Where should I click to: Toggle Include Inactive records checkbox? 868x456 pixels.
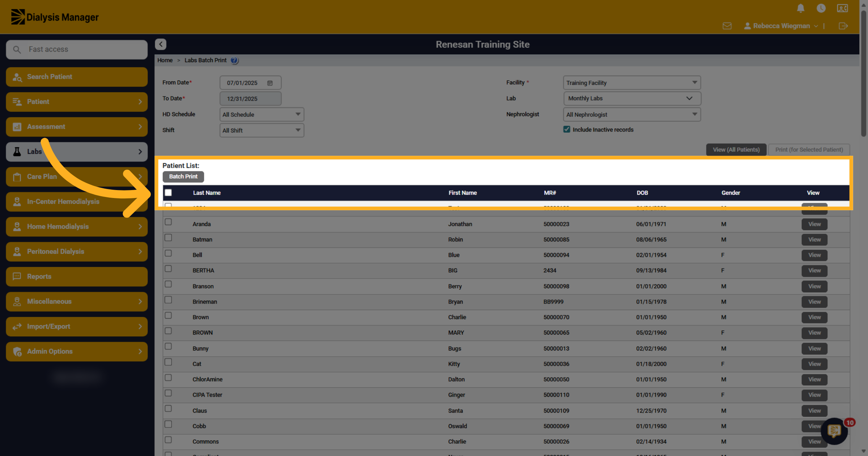(x=567, y=129)
